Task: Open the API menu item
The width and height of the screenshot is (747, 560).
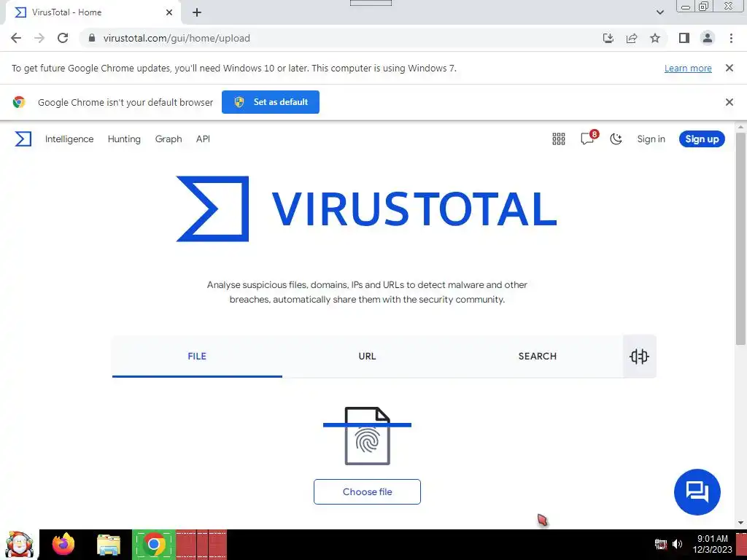Action: tap(203, 139)
